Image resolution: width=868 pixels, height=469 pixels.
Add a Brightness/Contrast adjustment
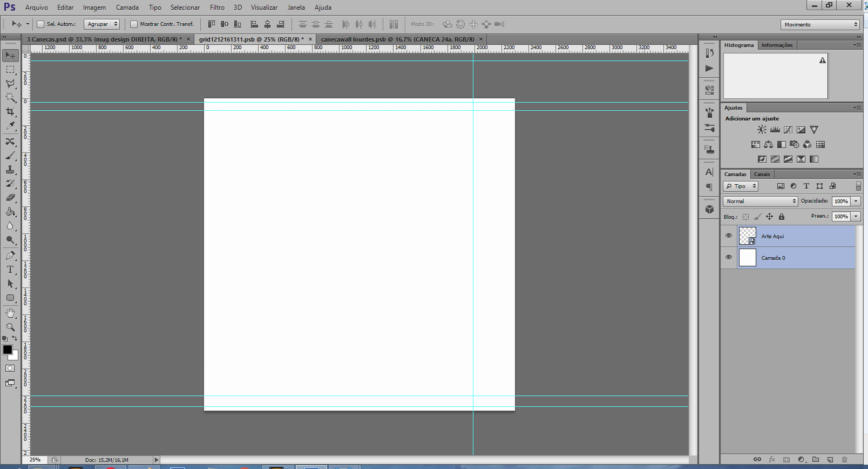(762, 130)
